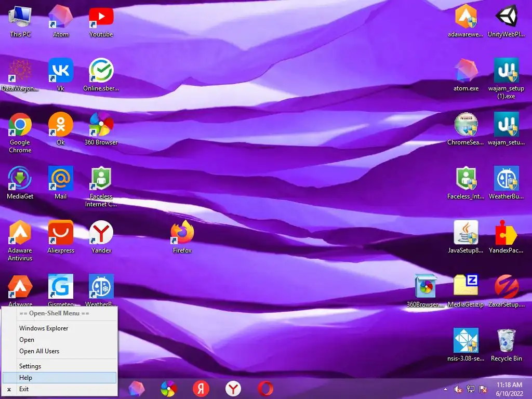Click the ChromeSea... installer icon
The width and height of the screenshot is (532, 399).
pyautogui.click(x=466, y=129)
